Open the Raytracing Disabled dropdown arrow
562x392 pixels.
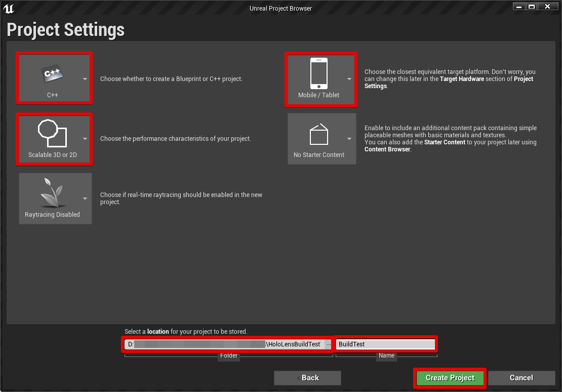coord(85,199)
